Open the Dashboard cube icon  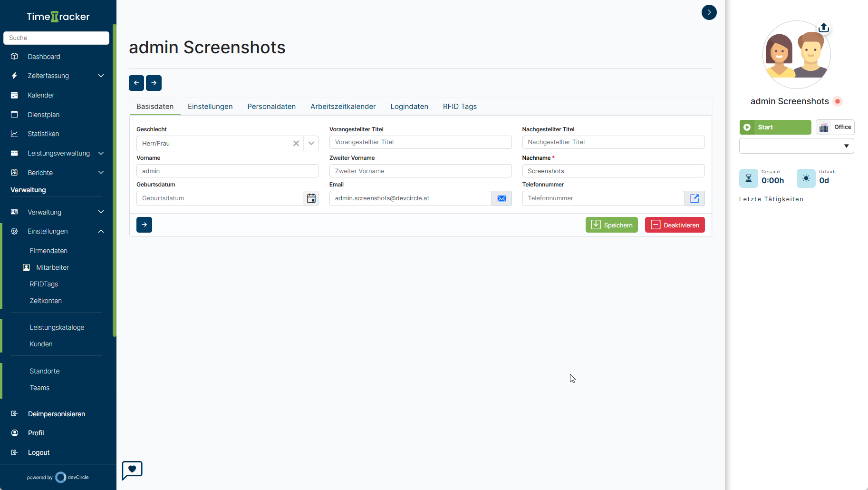coord(14,56)
